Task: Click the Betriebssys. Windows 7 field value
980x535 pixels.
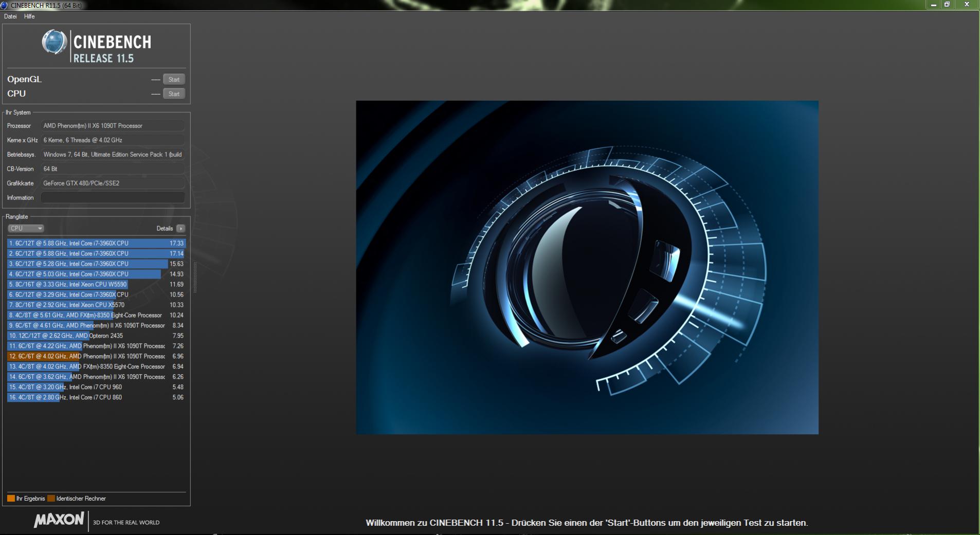Action: click(x=113, y=154)
